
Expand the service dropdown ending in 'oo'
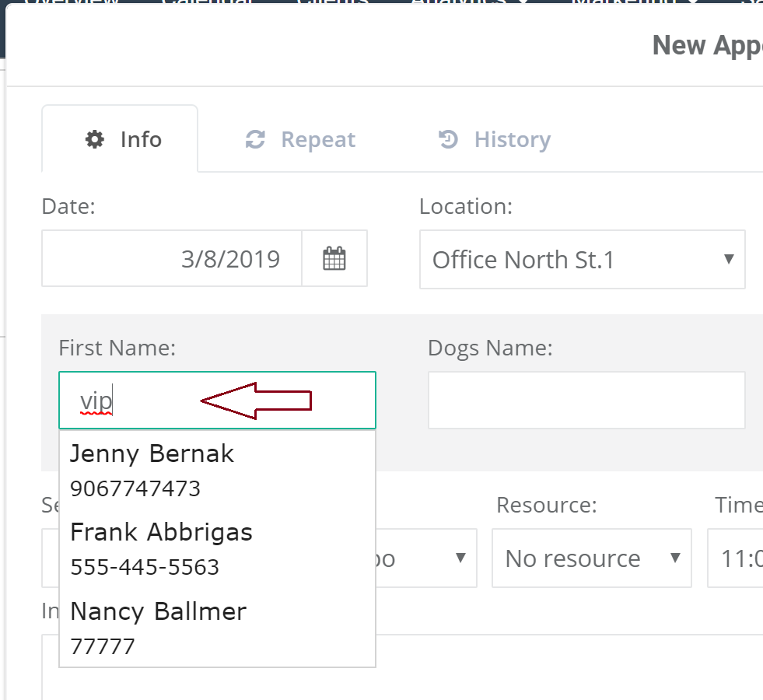tap(426, 558)
